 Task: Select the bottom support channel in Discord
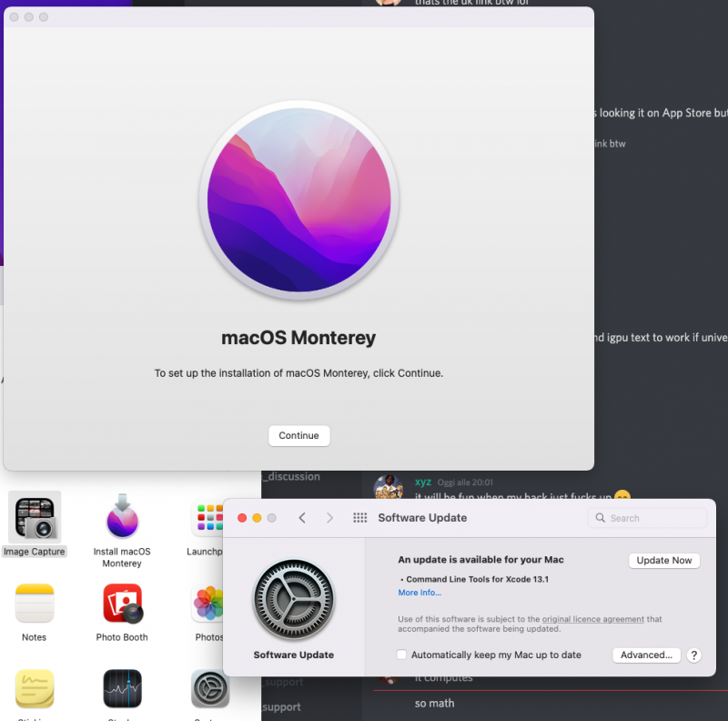[281, 706]
